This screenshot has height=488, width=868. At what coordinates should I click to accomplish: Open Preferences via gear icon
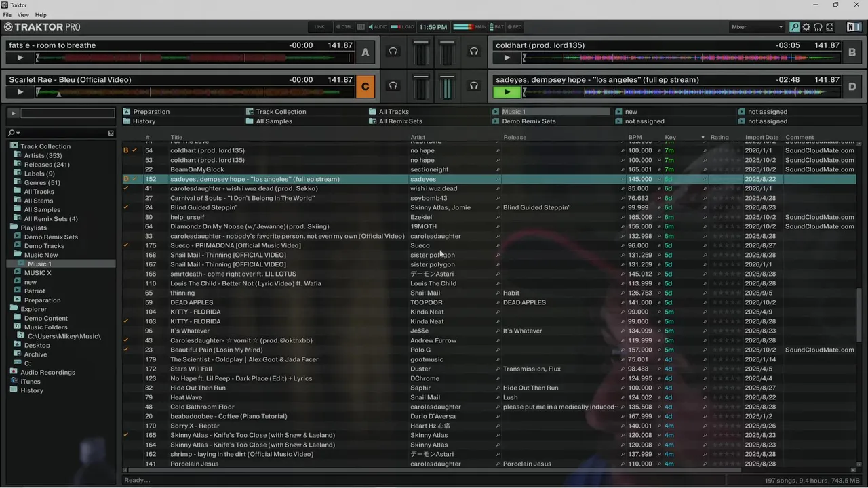tap(806, 27)
